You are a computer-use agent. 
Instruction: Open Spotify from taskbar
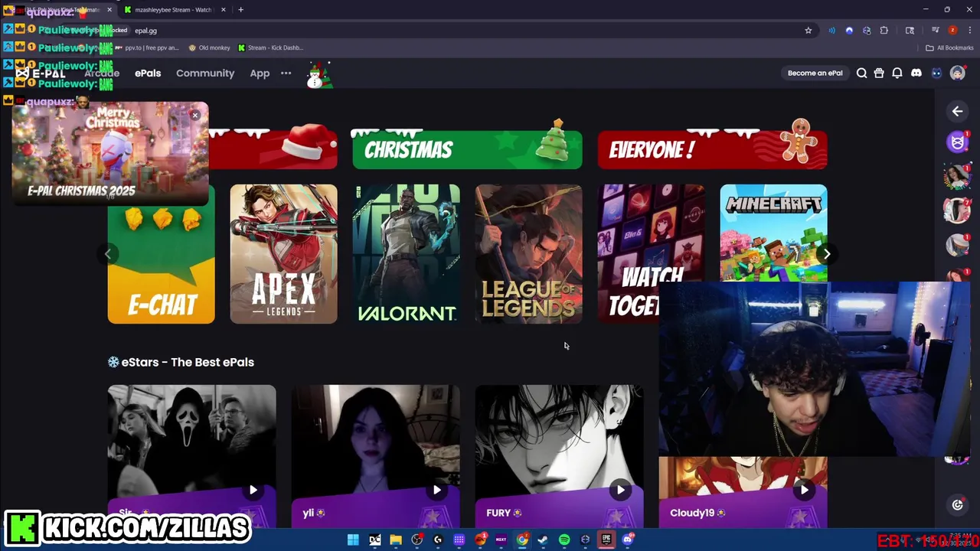pyautogui.click(x=564, y=540)
